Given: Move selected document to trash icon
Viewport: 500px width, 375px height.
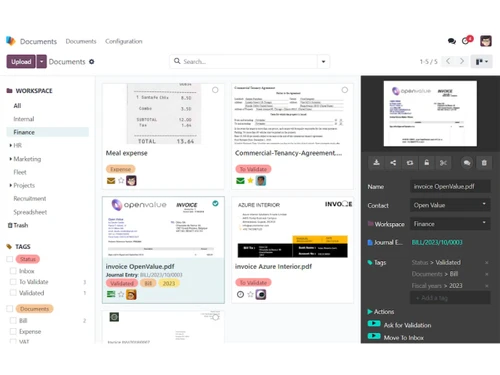Looking at the screenshot, I should click(x=484, y=163).
